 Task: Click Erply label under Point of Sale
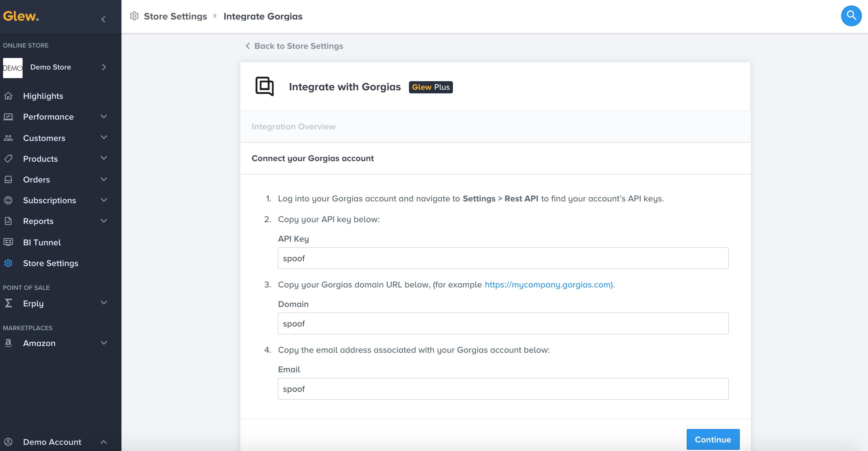point(33,304)
